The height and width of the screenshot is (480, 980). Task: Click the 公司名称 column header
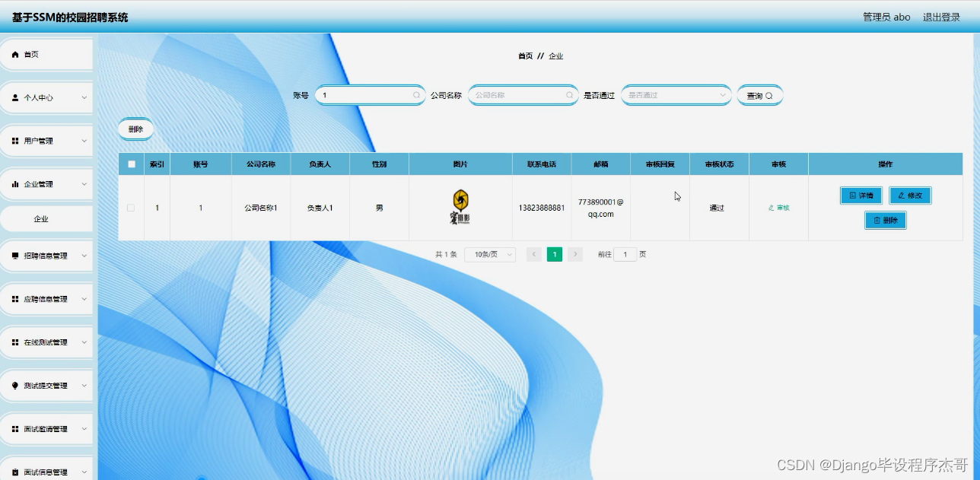261,164
